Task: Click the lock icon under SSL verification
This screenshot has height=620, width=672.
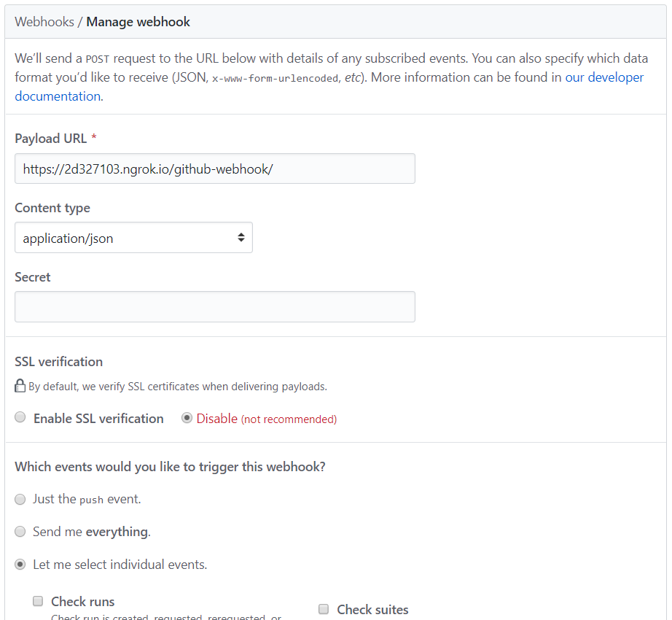Action: (20, 386)
